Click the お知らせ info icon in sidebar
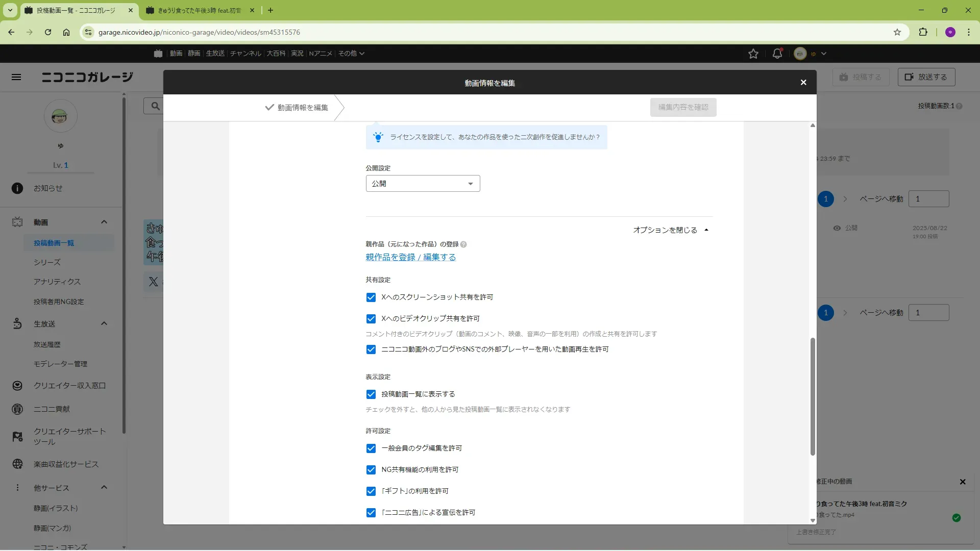Viewport: 980px width, 551px height. (17, 188)
